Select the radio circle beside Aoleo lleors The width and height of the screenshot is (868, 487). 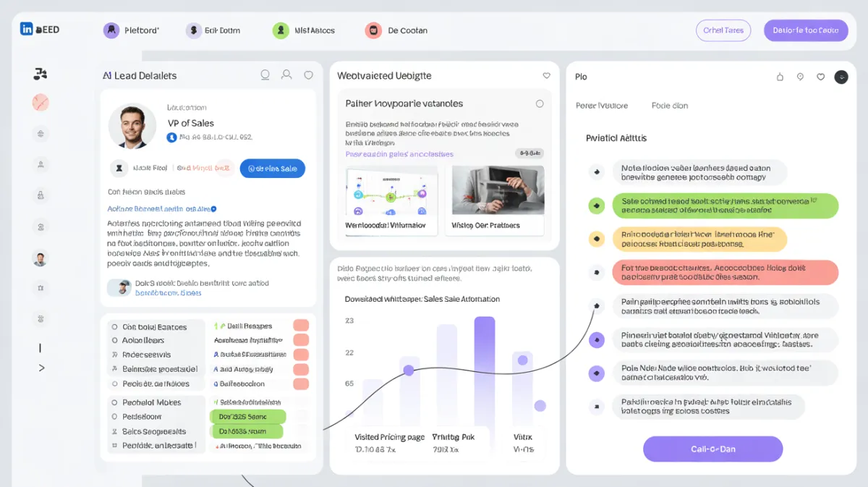tap(114, 340)
